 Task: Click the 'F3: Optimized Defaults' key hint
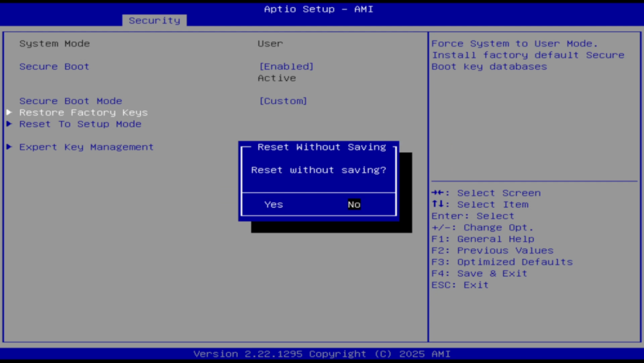(x=502, y=262)
